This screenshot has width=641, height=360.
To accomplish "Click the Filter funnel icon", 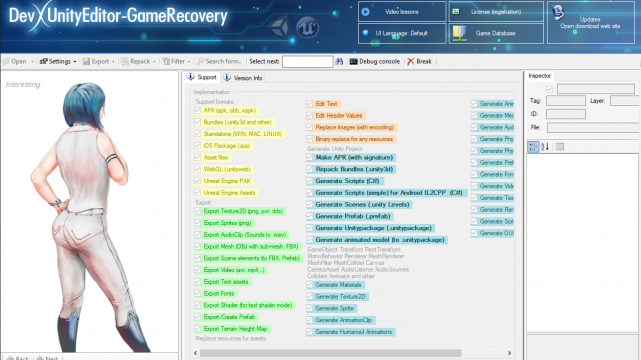I will 166,61.
